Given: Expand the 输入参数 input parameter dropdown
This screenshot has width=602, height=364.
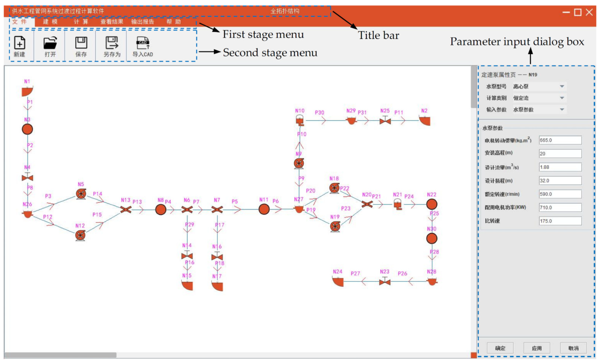Looking at the screenshot, I should pyautogui.click(x=562, y=109).
